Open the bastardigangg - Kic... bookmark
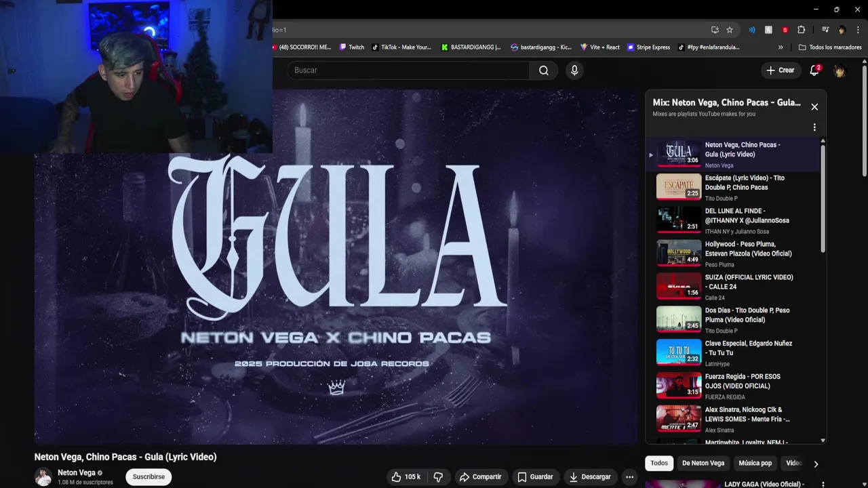This screenshot has width=868, height=488. [541, 47]
